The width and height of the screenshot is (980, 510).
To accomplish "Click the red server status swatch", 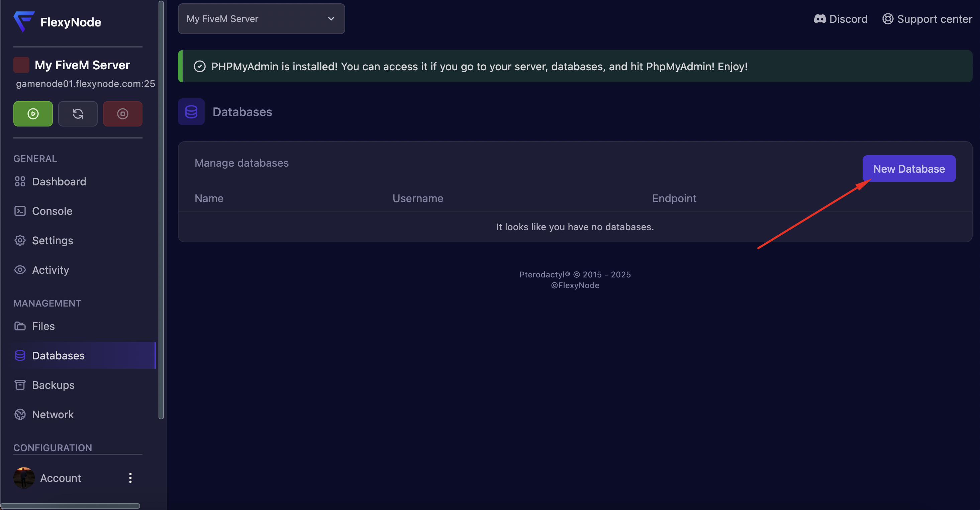I will click(x=21, y=65).
